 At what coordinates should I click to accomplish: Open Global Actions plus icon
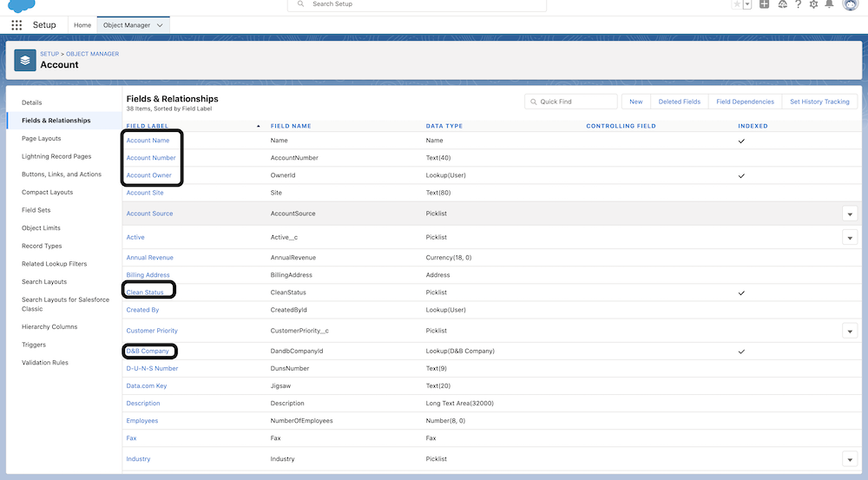point(764,4)
